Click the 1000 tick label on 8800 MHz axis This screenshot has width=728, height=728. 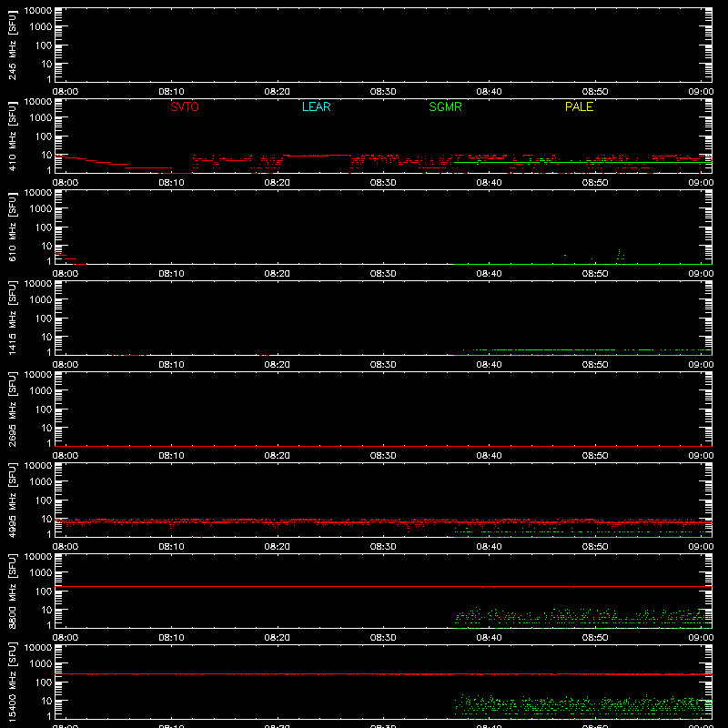[41, 573]
